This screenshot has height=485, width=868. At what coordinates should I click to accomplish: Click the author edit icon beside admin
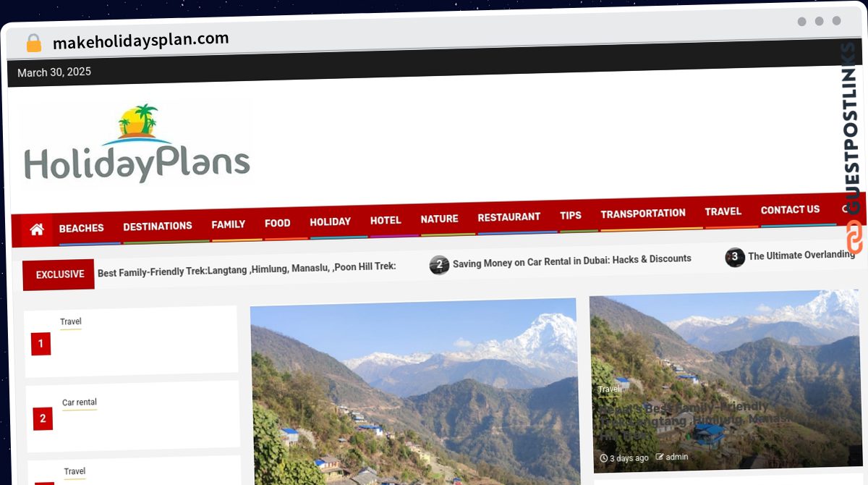click(x=660, y=457)
